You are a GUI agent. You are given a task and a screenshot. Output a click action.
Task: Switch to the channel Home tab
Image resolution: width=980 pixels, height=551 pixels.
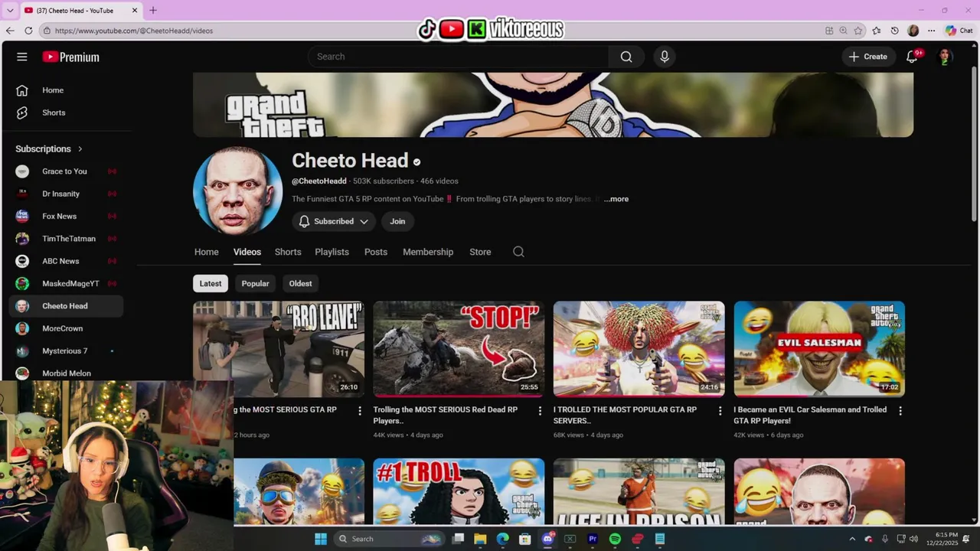pos(206,252)
